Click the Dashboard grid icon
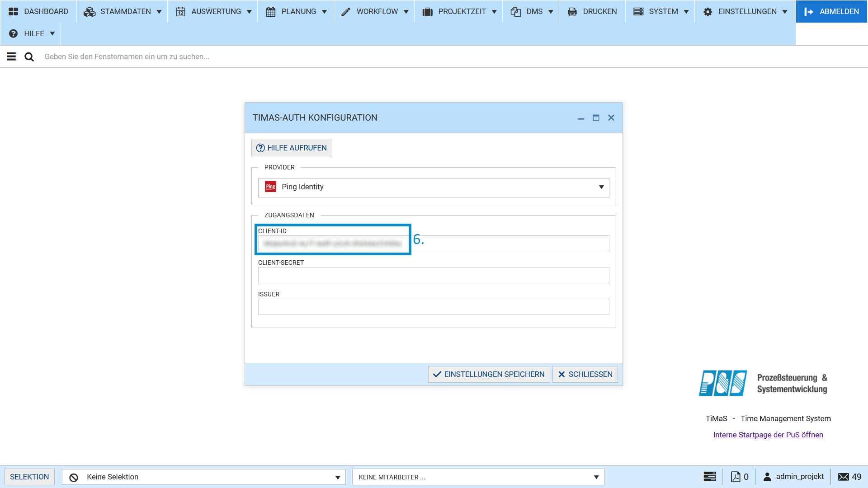This screenshot has width=868, height=488. pyautogui.click(x=14, y=12)
